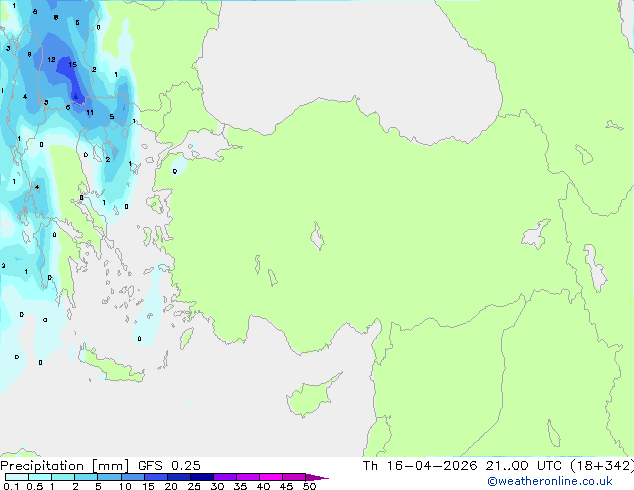Click the island of Crete on the map

coord(111,367)
